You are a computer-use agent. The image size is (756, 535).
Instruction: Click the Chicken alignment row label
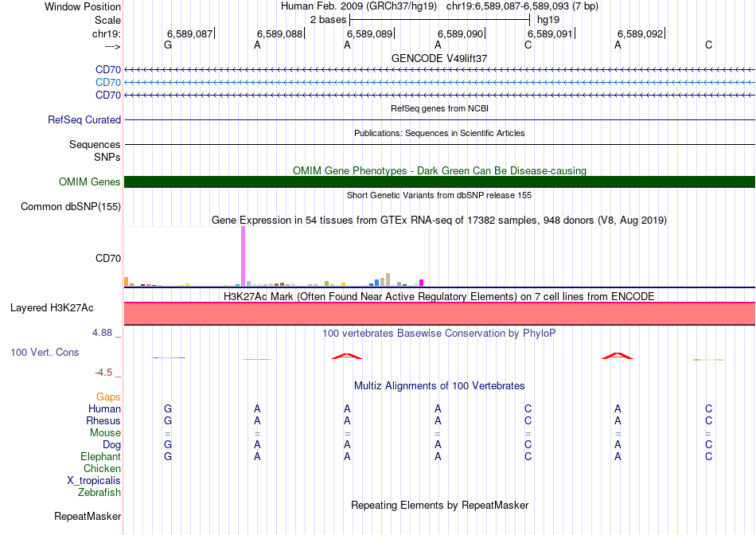[102, 468]
